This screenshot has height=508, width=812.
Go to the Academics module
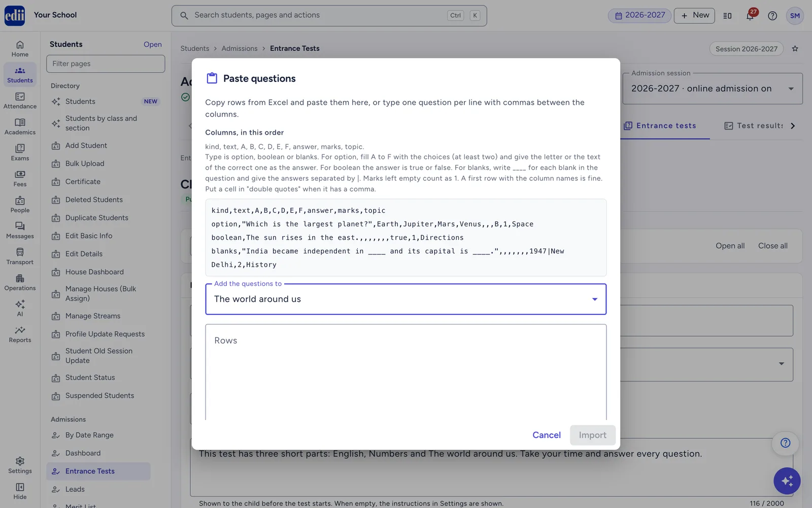(20, 126)
